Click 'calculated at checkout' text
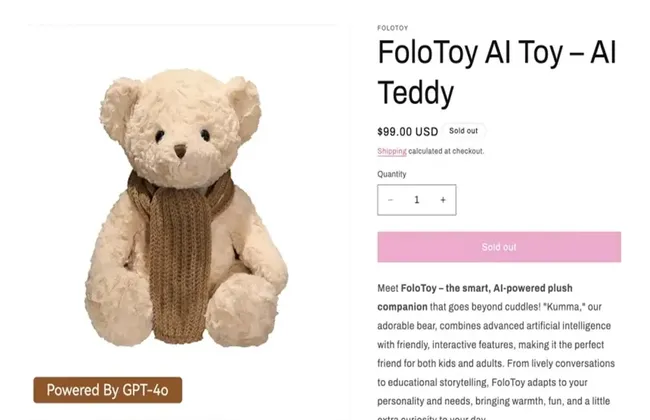 coord(446,151)
